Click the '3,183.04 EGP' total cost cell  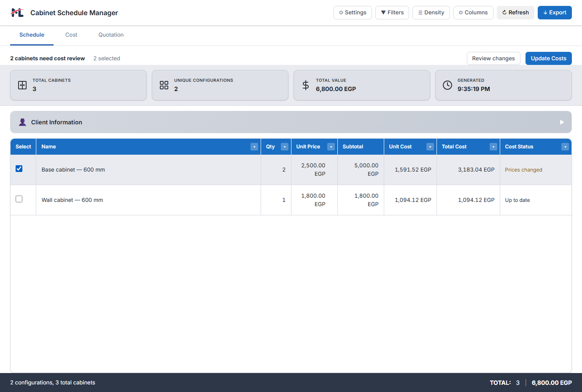(468, 170)
